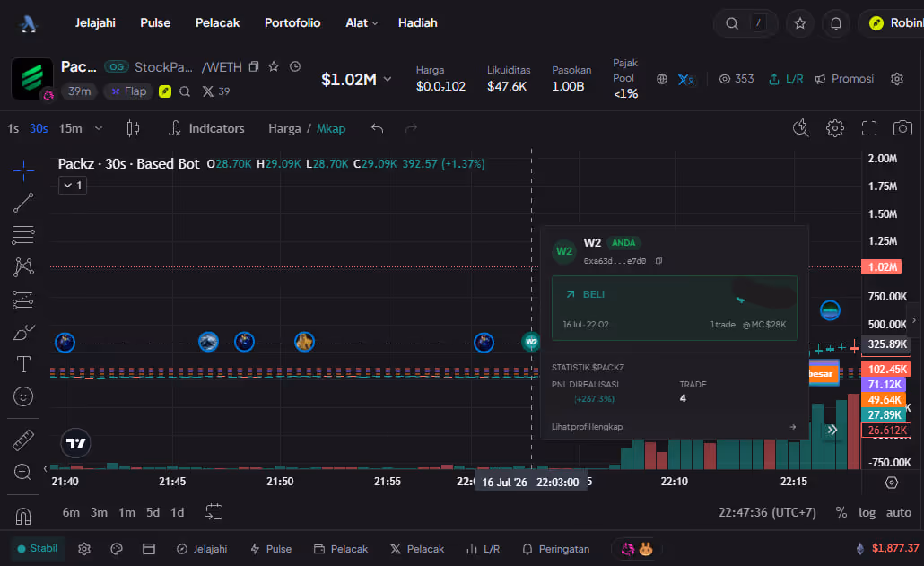Switch chart to Mkap mode

(x=331, y=128)
